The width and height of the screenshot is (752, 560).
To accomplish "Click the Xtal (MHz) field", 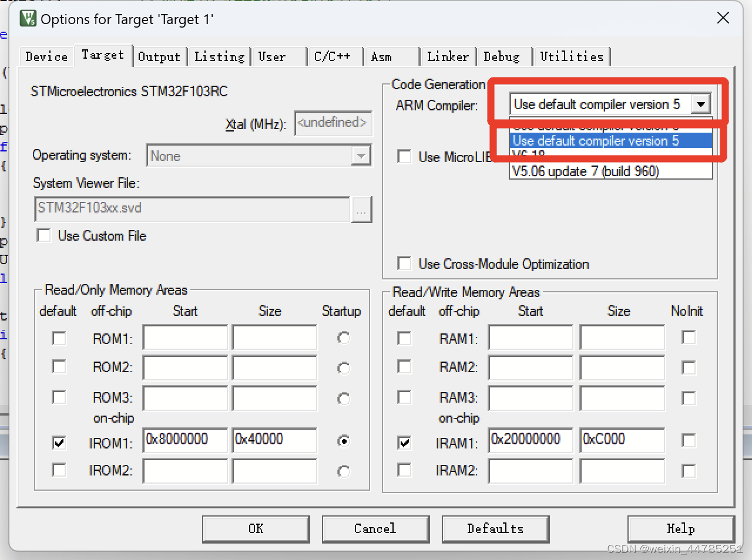I will pos(333,123).
